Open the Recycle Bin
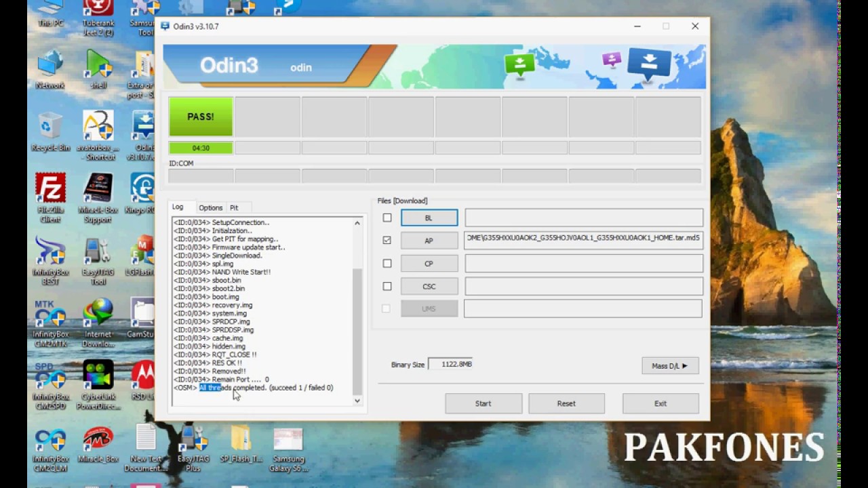The image size is (868, 488). 50,132
